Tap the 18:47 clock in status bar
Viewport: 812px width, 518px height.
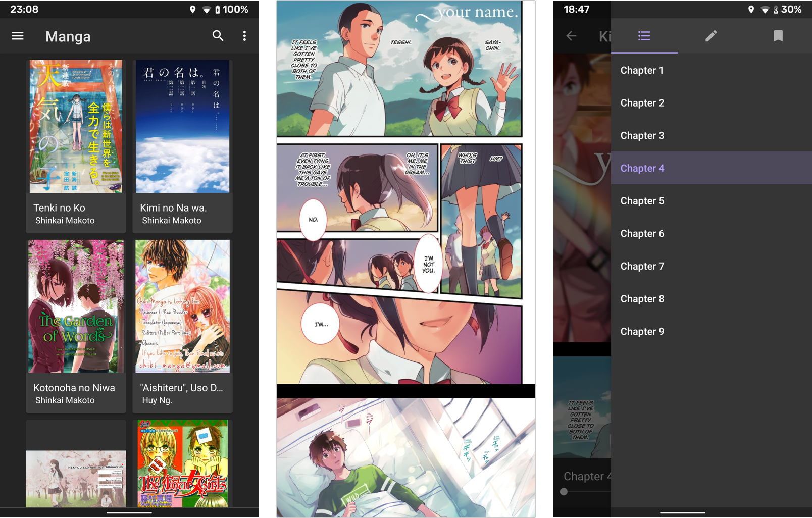tap(577, 9)
